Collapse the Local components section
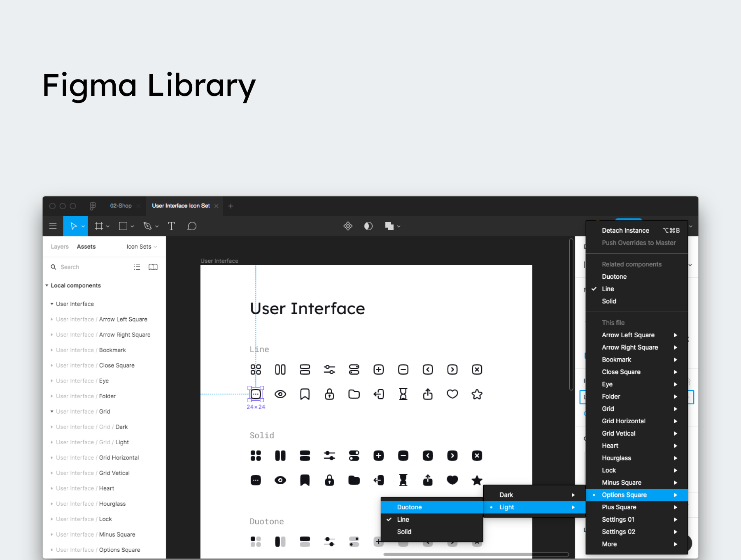Viewport: 741px width, 560px height. [47, 285]
